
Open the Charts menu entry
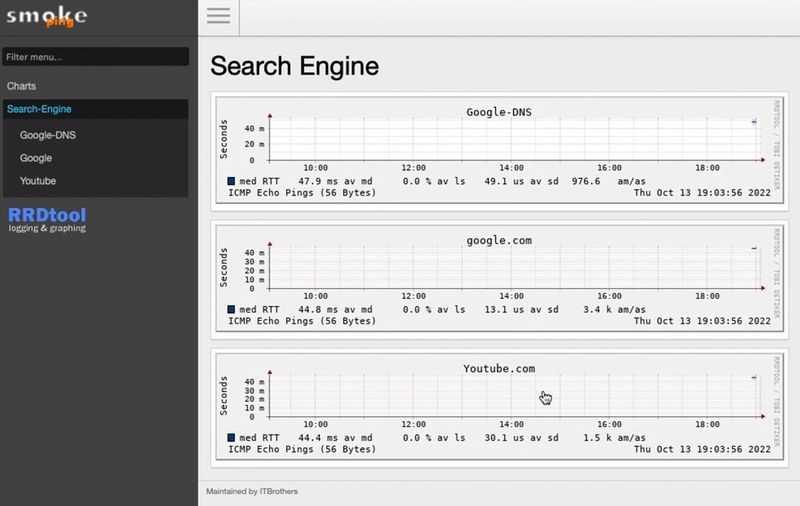tap(21, 86)
